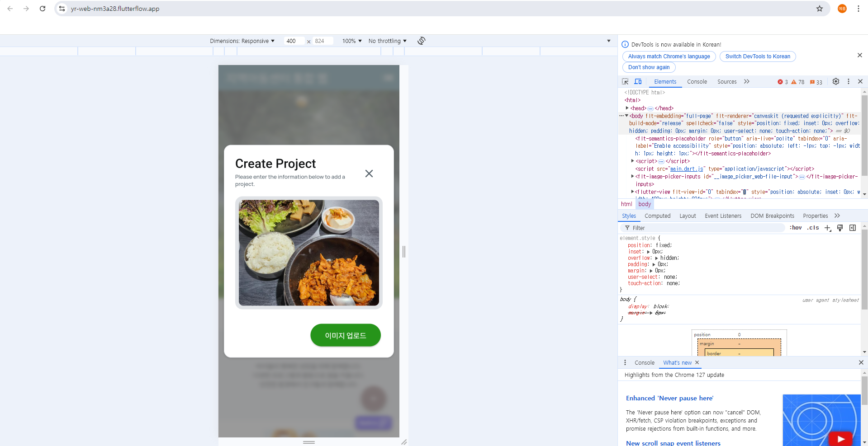Close the Create Project dialog
This screenshot has height=446, width=868.
tap(369, 174)
